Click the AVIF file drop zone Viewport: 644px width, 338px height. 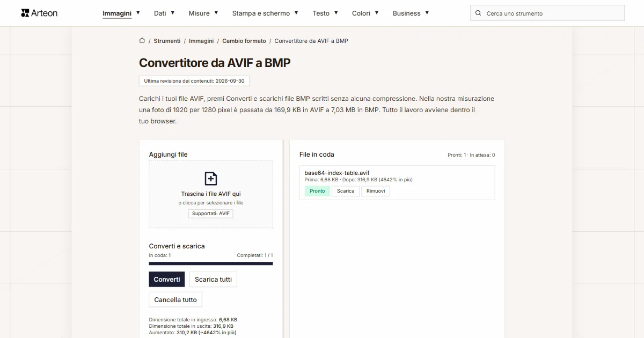211,194
